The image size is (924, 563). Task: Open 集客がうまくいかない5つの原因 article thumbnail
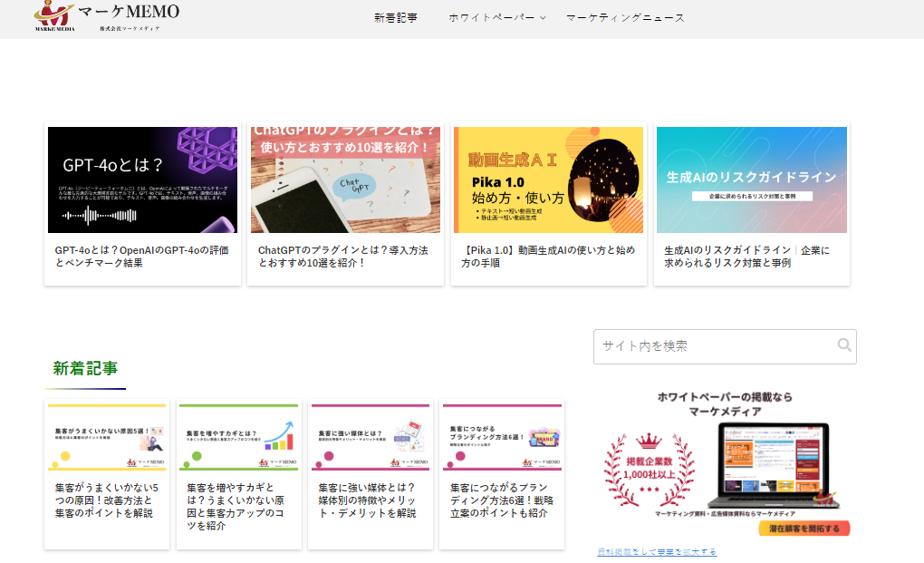click(107, 438)
